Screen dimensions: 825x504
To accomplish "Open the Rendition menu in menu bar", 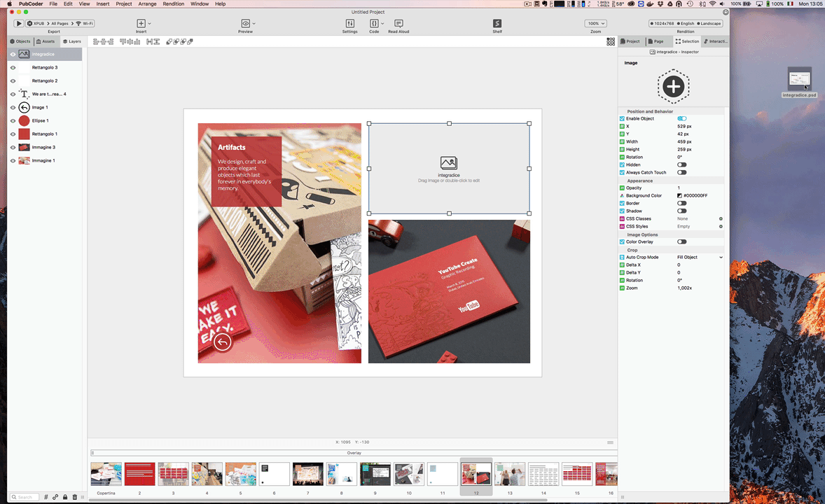I will [173, 4].
